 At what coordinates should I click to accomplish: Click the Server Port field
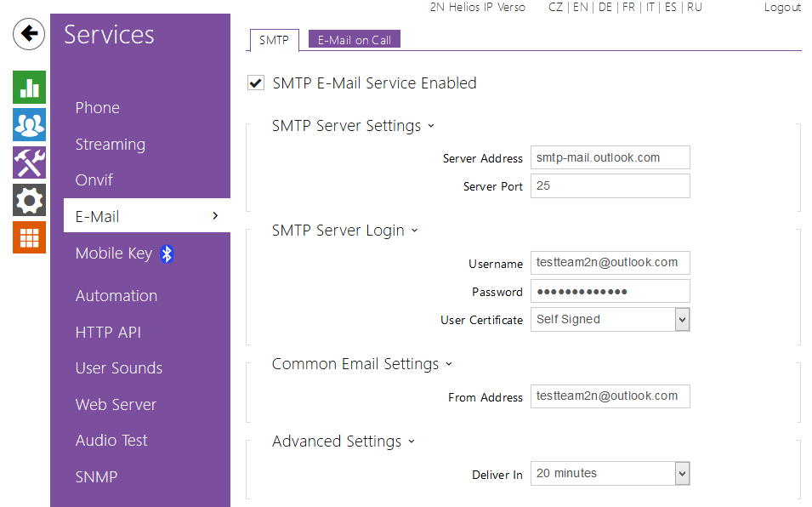610,186
